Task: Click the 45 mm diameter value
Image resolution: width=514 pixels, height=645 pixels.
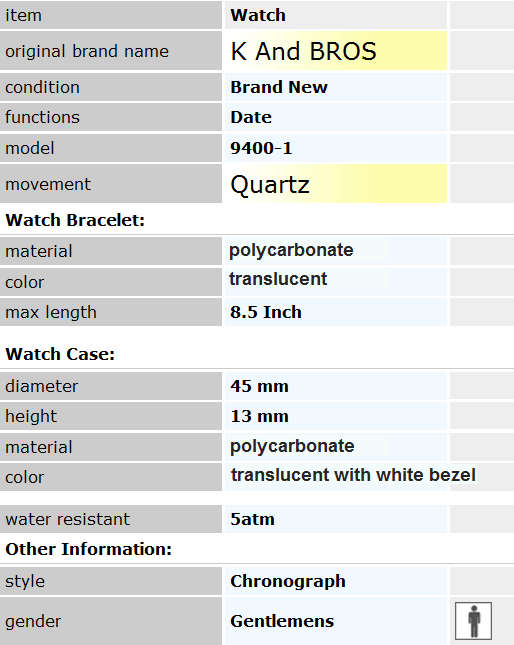Action: click(x=259, y=386)
